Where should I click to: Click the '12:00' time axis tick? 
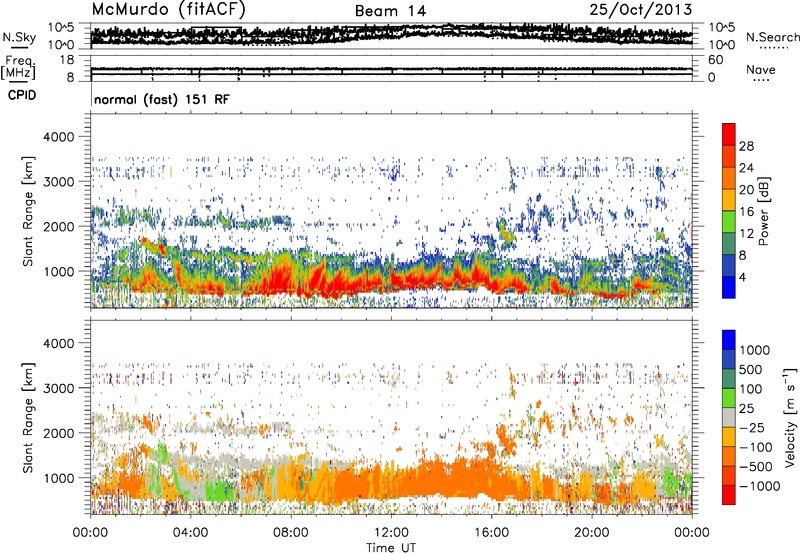tap(391, 532)
